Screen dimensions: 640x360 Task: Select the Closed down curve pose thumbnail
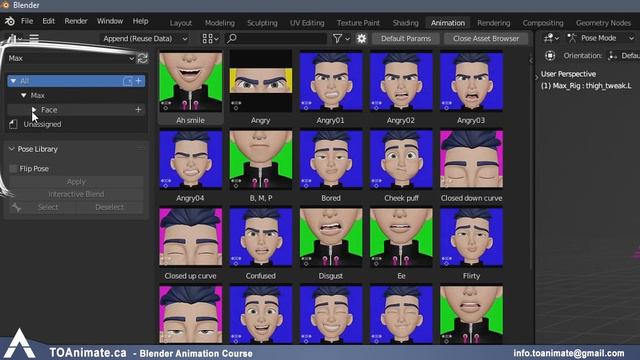pyautogui.click(x=471, y=160)
